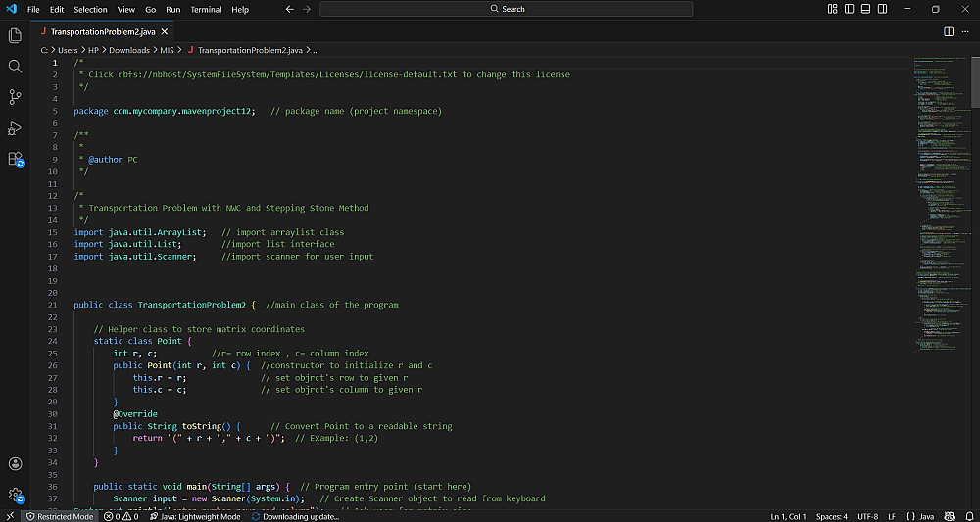Expand the HP breadcrumb
Screen dimensions: 980x522
(x=93, y=50)
